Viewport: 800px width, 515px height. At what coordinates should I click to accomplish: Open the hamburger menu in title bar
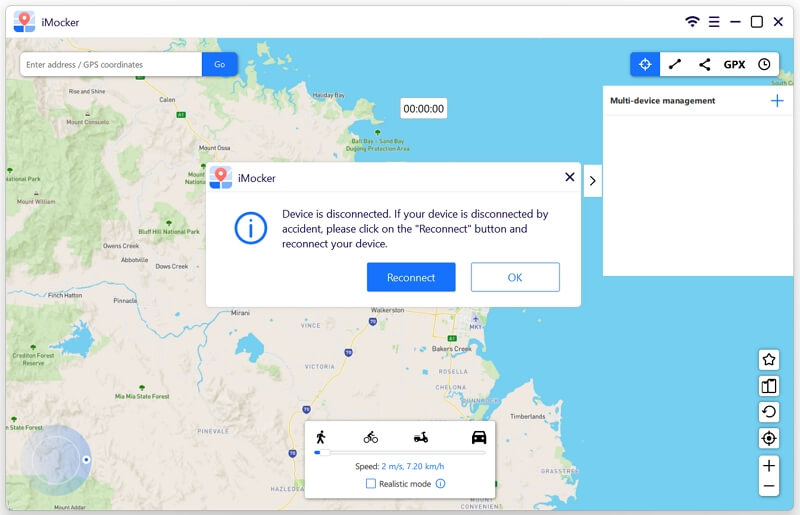click(x=714, y=21)
